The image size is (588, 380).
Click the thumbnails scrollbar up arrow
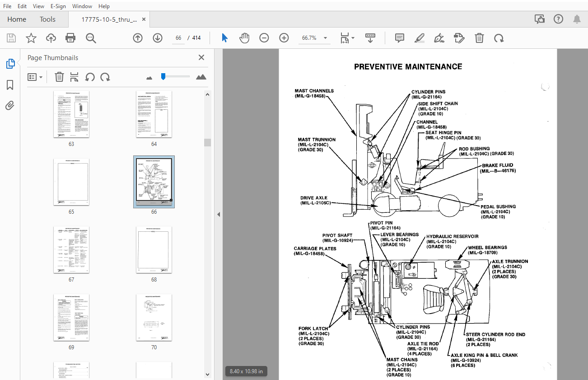pyautogui.click(x=207, y=95)
